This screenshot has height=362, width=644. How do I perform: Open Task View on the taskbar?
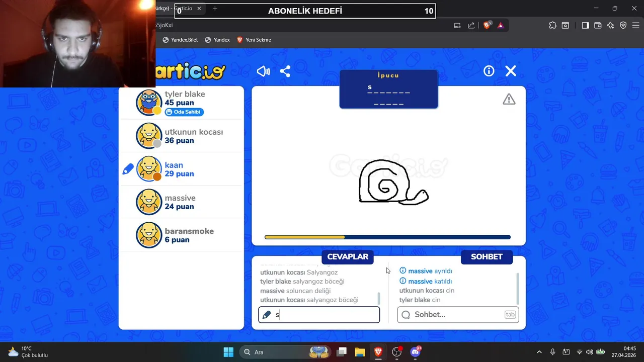tap(342, 352)
